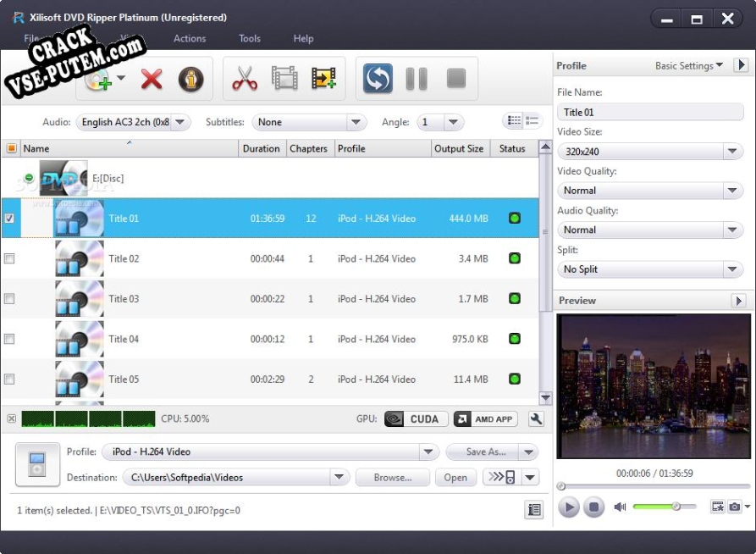Click the Browse... button

[x=392, y=478]
